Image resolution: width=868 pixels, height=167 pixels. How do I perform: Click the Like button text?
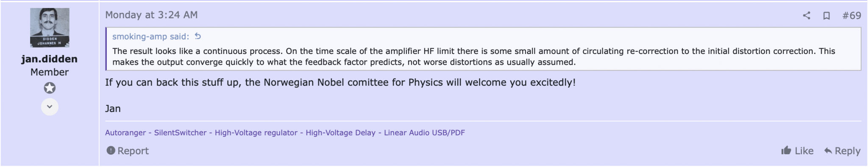click(804, 151)
